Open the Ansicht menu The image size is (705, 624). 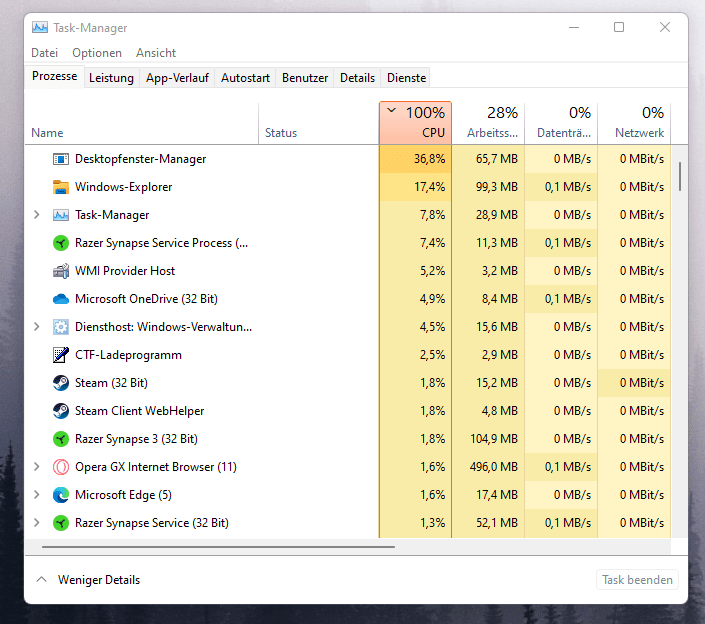click(x=156, y=53)
